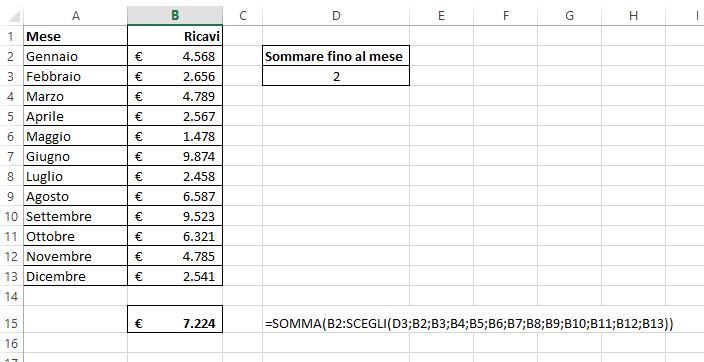Click column F header
This screenshot has width=704, height=362.
(x=505, y=15)
